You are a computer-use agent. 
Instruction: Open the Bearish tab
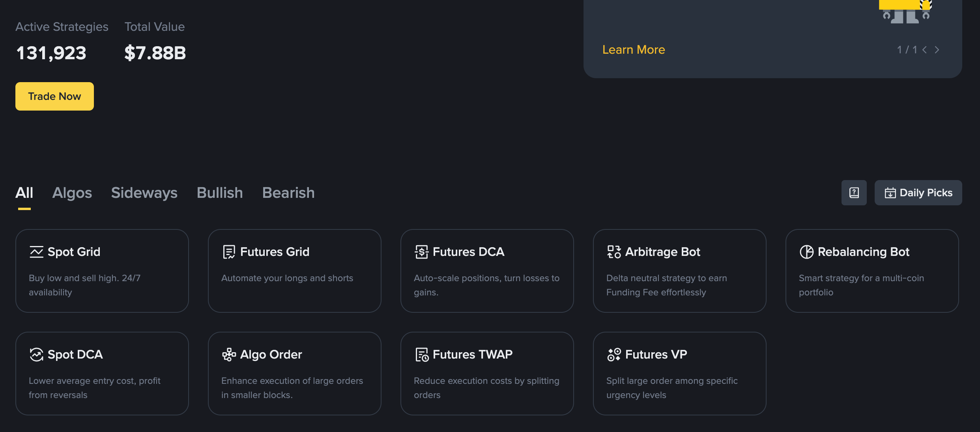pos(288,193)
